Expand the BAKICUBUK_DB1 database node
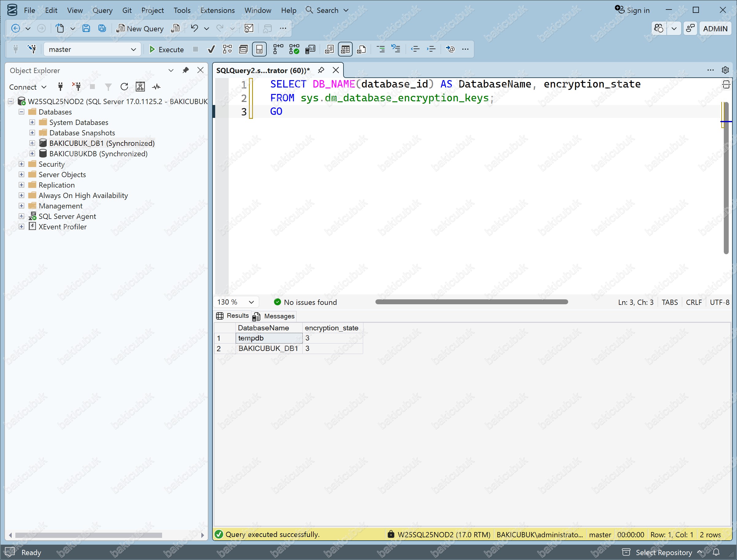This screenshot has height=560, width=737. [x=32, y=143]
